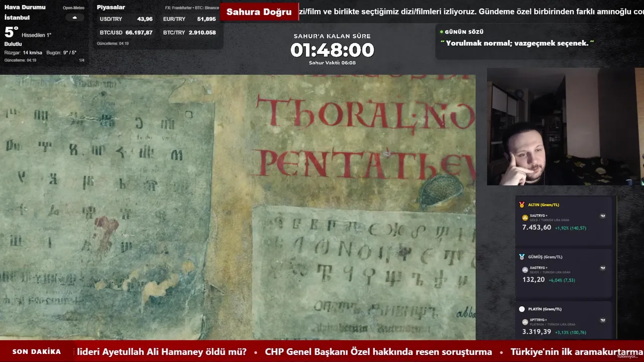Viewport: 644px width, 362px height.
Task: Click the 01:48:00 sahur countdown timer
Action: coord(332,50)
